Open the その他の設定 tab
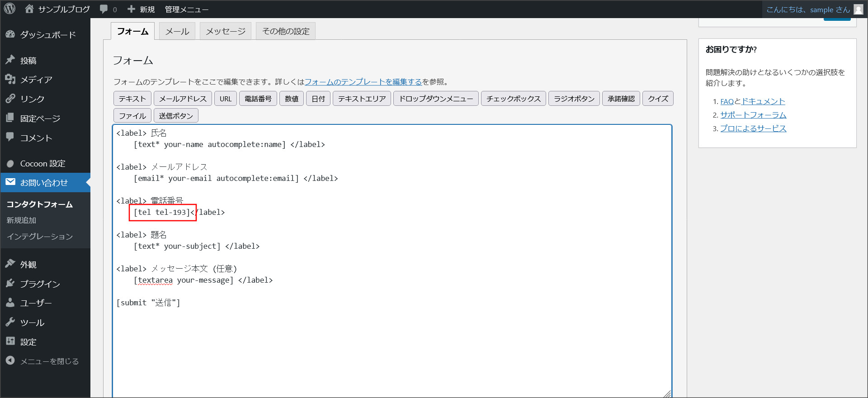 coord(286,31)
